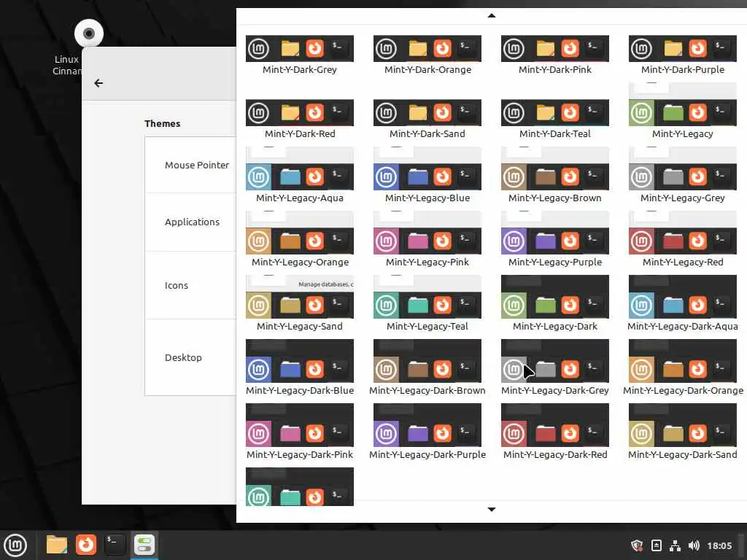Apply the Mint-Y-Dark-Red theme
This screenshot has height=560, width=747.
click(300, 113)
